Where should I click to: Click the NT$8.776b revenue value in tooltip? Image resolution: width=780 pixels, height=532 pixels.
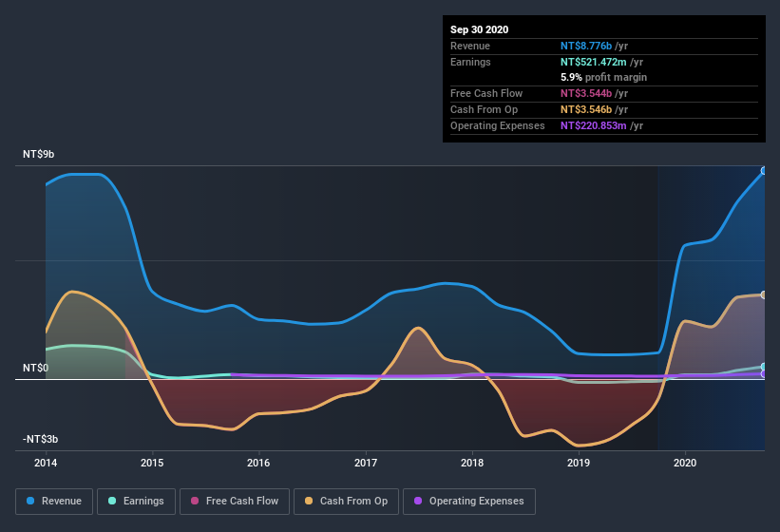pyautogui.click(x=586, y=46)
